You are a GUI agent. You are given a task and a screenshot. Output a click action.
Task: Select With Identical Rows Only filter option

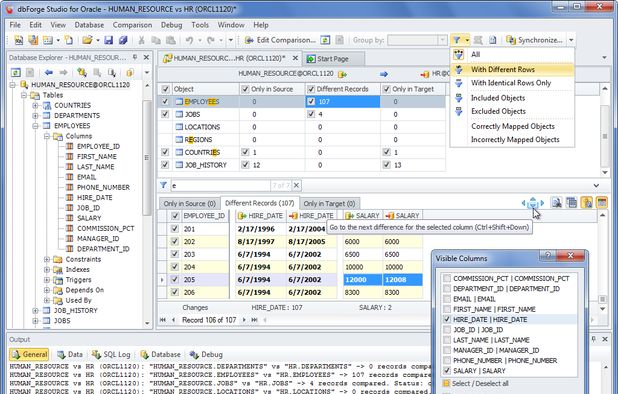pos(512,83)
